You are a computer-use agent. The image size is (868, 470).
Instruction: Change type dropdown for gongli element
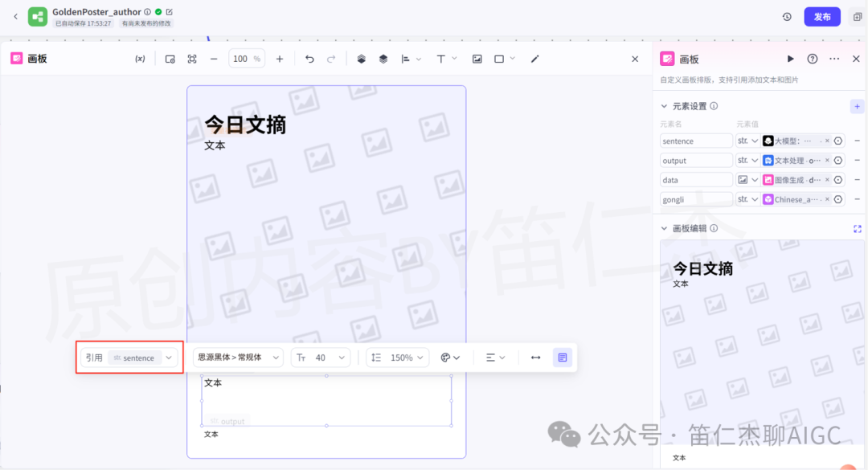coord(747,198)
